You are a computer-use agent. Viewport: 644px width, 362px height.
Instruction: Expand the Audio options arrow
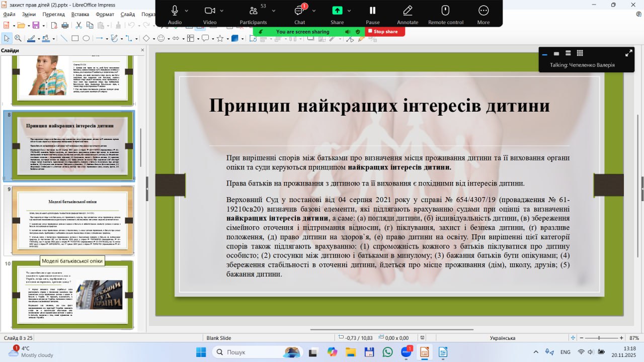point(187,11)
